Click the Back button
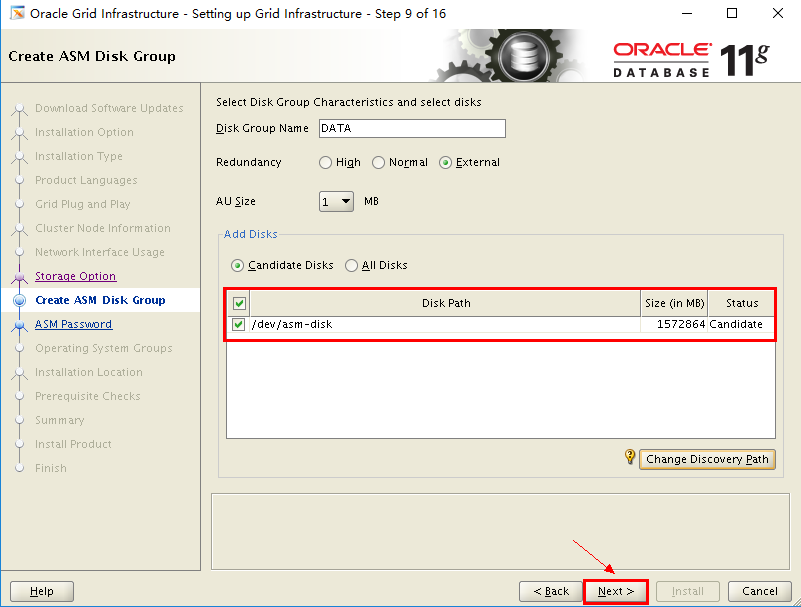Screen dimensions: 801x607 (x=551, y=591)
